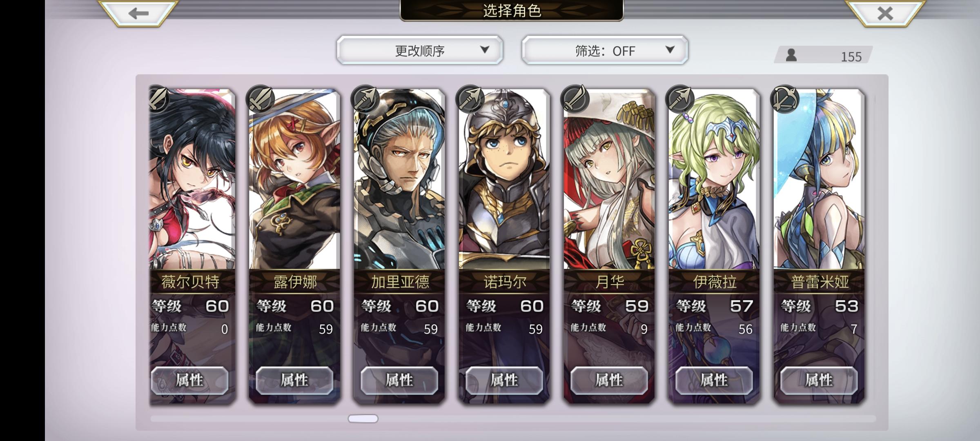Open 属性 for 薇尔贝特
This screenshot has width=980, height=441.
click(x=189, y=380)
